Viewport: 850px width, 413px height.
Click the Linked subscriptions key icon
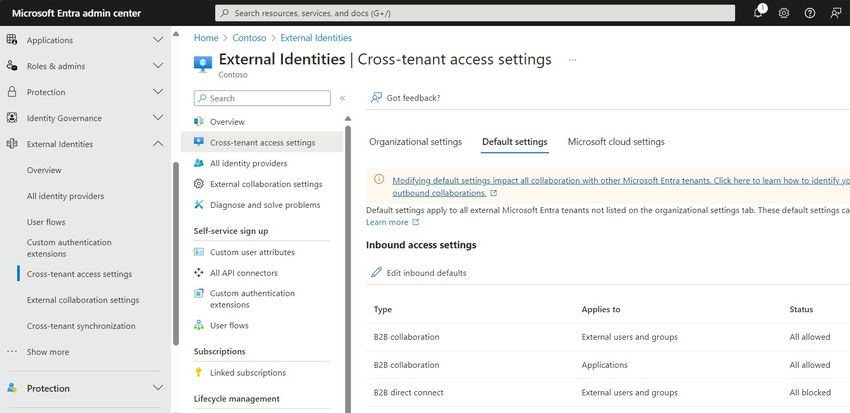[x=199, y=373]
